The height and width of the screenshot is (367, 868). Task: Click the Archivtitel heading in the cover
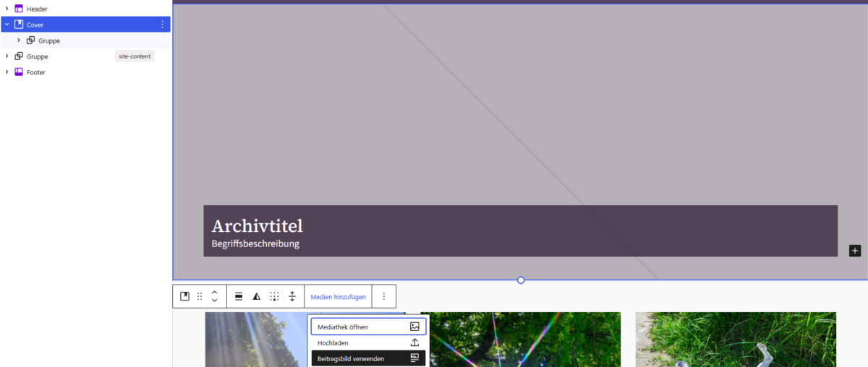click(257, 225)
